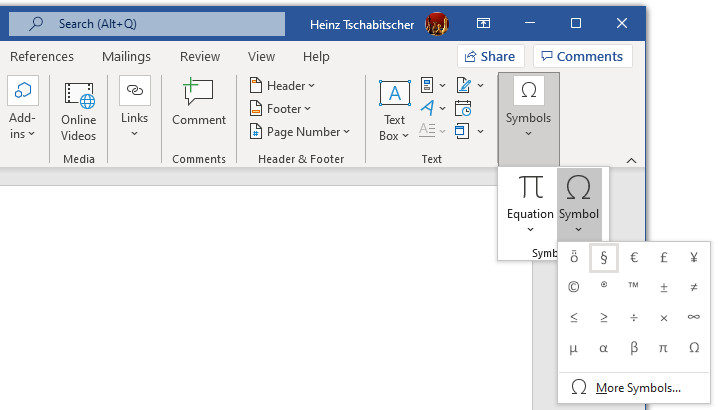Open WordArt dropdown
The image size is (718, 410).
[433, 108]
